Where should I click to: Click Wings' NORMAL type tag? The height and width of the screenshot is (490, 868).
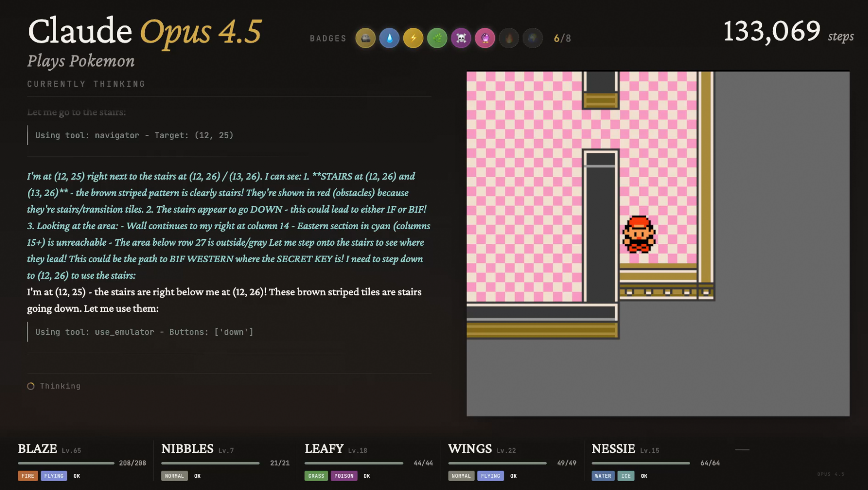click(x=461, y=476)
